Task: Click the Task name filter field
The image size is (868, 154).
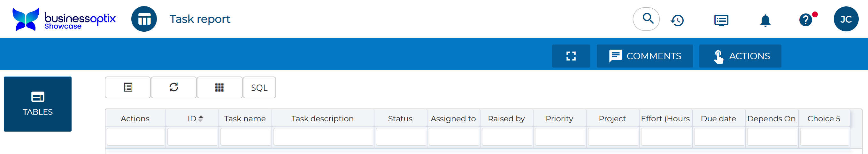Action: click(245, 137)
